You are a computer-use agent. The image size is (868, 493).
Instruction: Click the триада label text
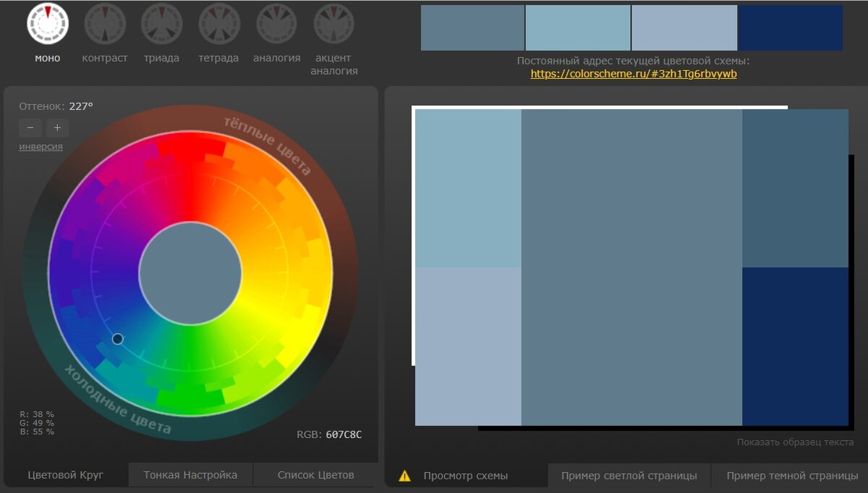pyautogui.click(x=161, y=58)
